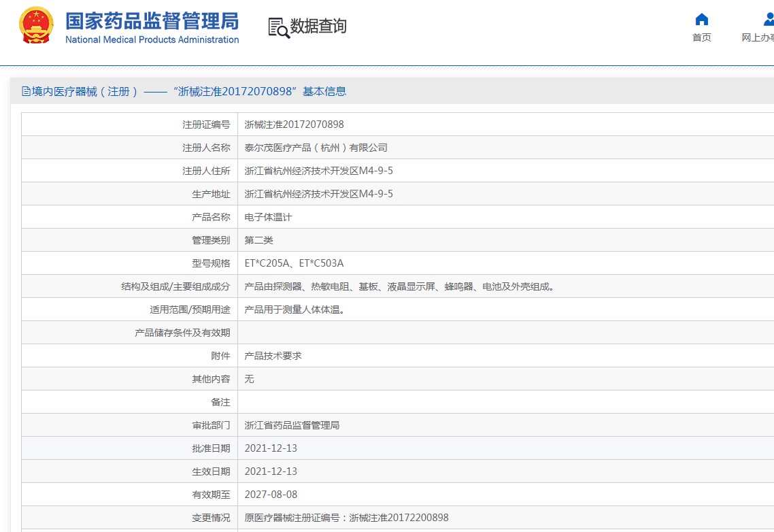
Task: Click 结构及组成/主要组成成分 label
Action: coord(175,286)
